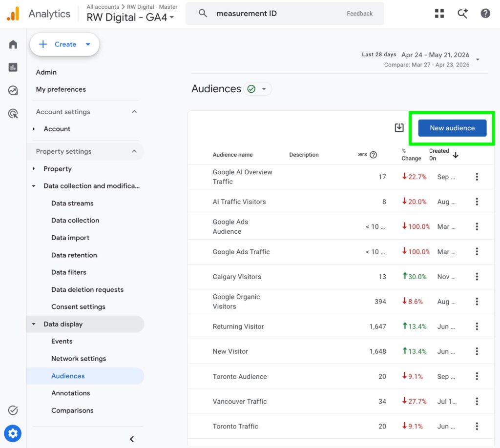
Task: Click the % Change column header
Action: pos(411,155)
